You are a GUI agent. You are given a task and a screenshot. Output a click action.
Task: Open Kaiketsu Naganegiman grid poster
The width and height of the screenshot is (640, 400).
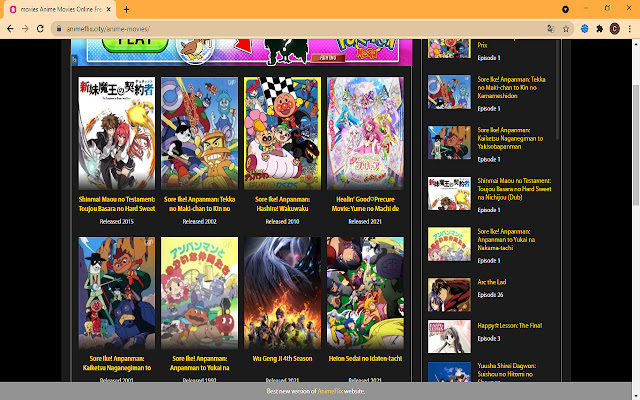117,293
